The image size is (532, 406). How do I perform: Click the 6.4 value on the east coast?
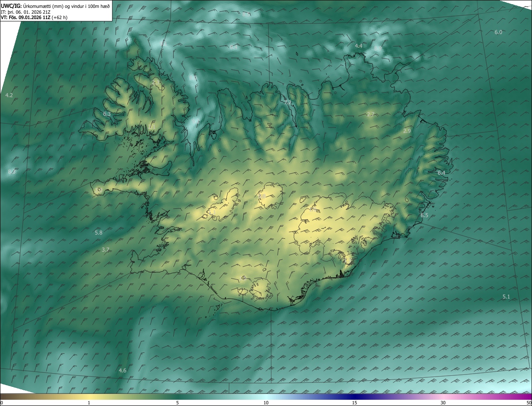click(441, 173)
